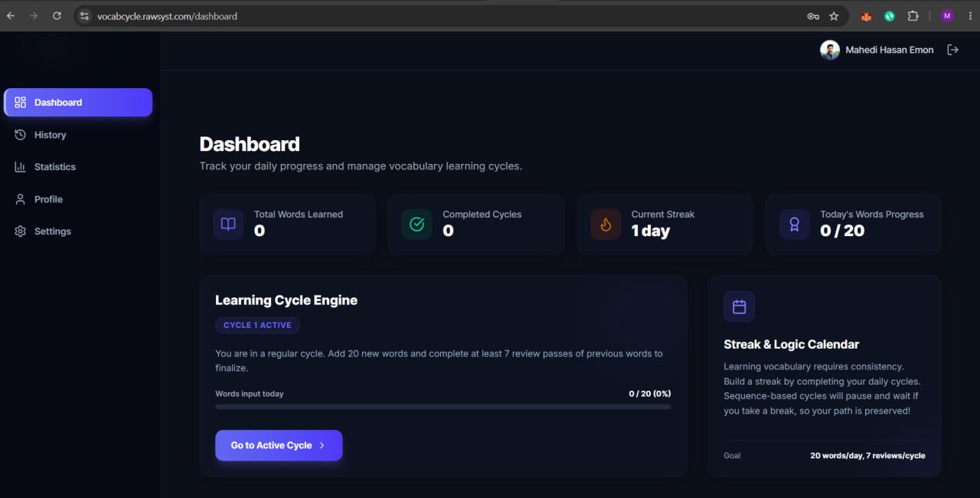
Task: Select the Dashboard sidebar item
Action: pyautogui.click(x=78, y=103)
